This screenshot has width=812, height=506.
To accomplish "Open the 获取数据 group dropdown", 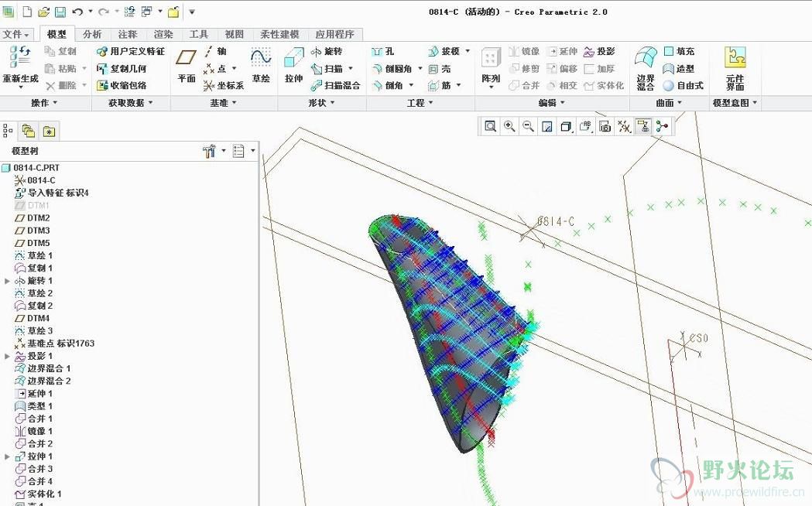I will tap(131, 103).
